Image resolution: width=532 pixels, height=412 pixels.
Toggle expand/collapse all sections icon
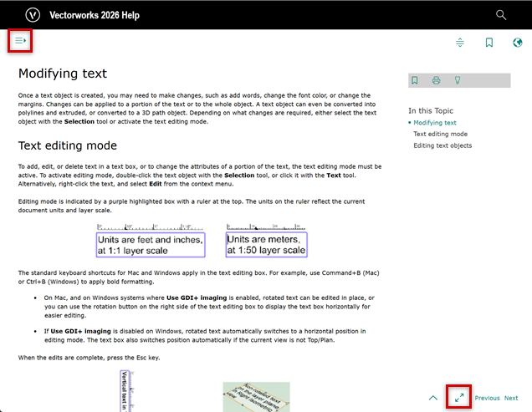(460, 43)
